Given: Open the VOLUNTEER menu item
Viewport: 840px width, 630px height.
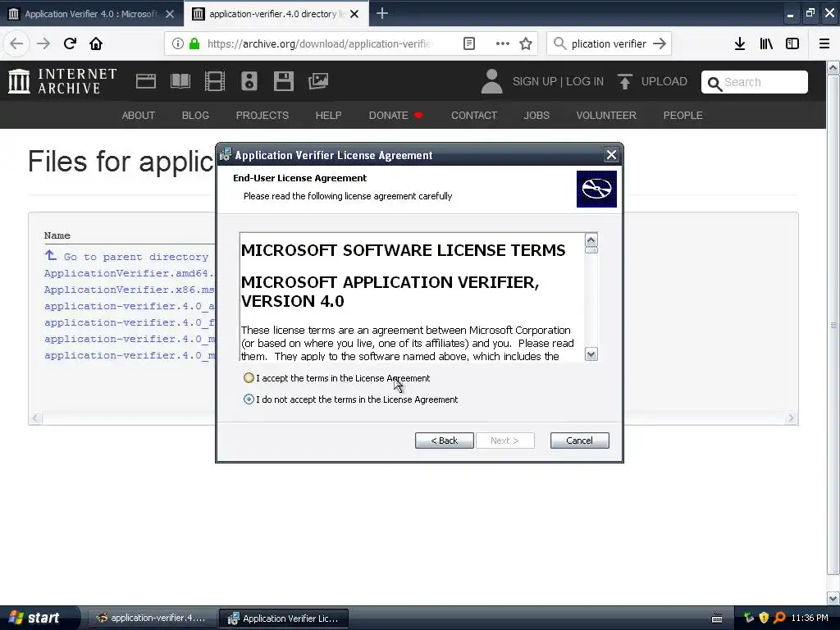Looking at the screenshot, I should pyautogui.click(x=606, y=115).
